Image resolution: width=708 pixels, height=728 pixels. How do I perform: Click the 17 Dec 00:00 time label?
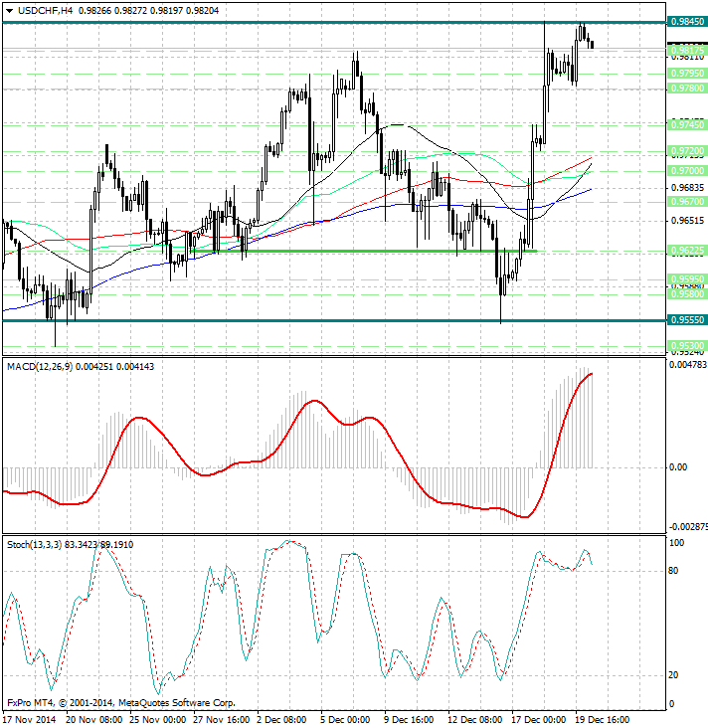[x=539, y=720]
